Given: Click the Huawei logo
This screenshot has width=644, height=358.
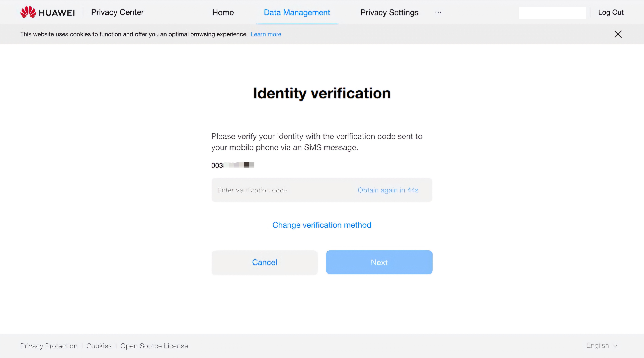Looking at the screenshot, I should (48, 12).
